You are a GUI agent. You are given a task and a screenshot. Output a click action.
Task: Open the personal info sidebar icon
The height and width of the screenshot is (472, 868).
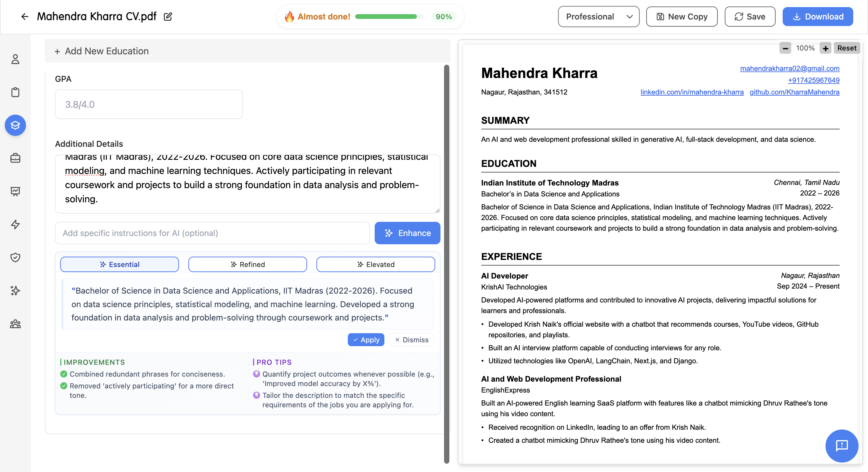click(x=15, y=59)
